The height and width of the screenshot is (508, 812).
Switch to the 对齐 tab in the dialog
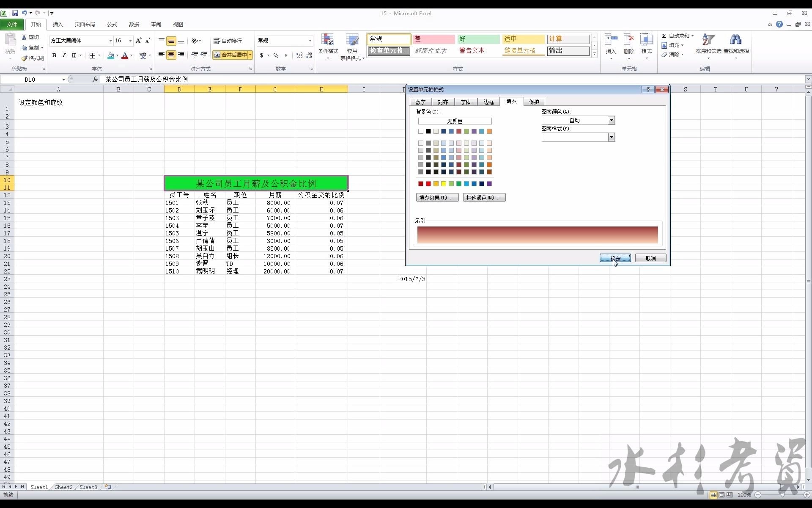click(443, 102)
